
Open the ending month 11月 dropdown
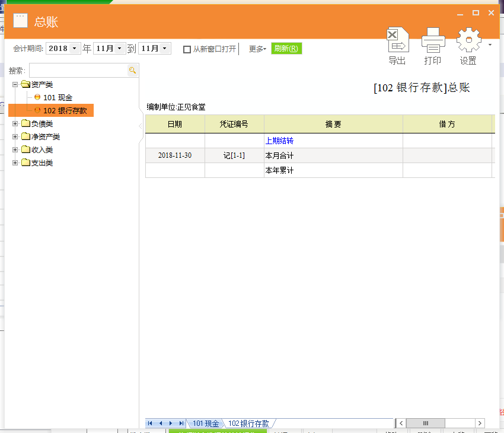pos(164,49)
